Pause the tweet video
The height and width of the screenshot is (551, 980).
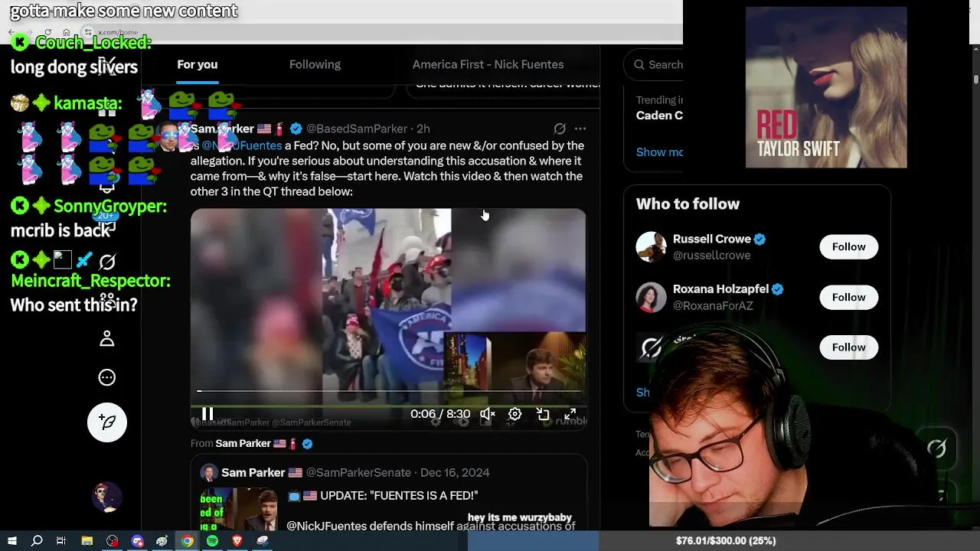coord(207,414)
